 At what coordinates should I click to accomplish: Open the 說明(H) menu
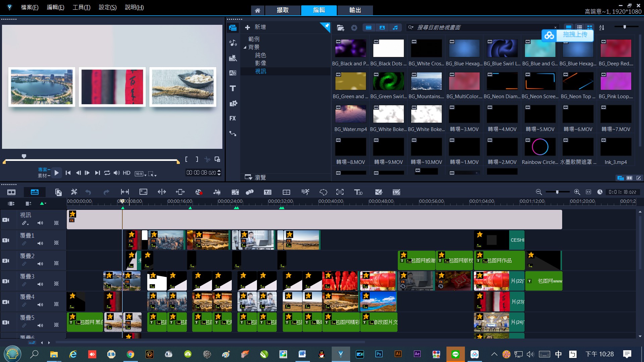tap(134, 7)
